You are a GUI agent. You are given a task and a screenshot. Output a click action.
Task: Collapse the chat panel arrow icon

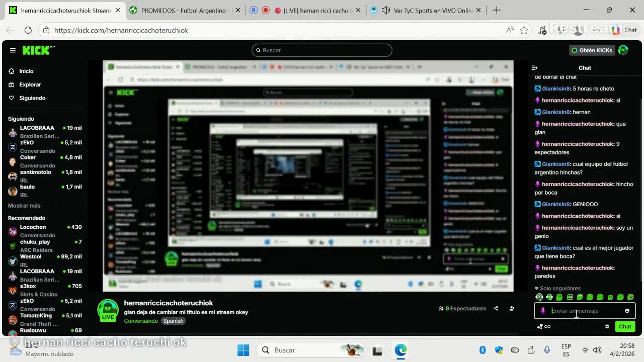coord(535,68)
